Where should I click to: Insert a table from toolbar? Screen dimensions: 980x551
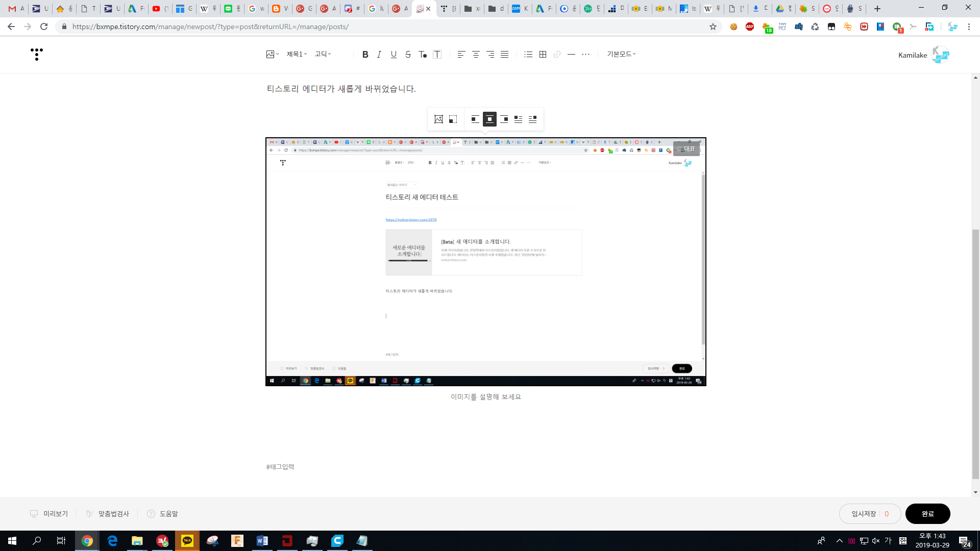pos(543,55)
